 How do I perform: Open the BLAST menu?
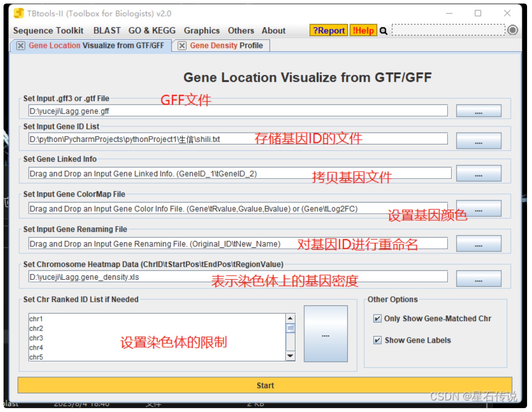[107, 31]
